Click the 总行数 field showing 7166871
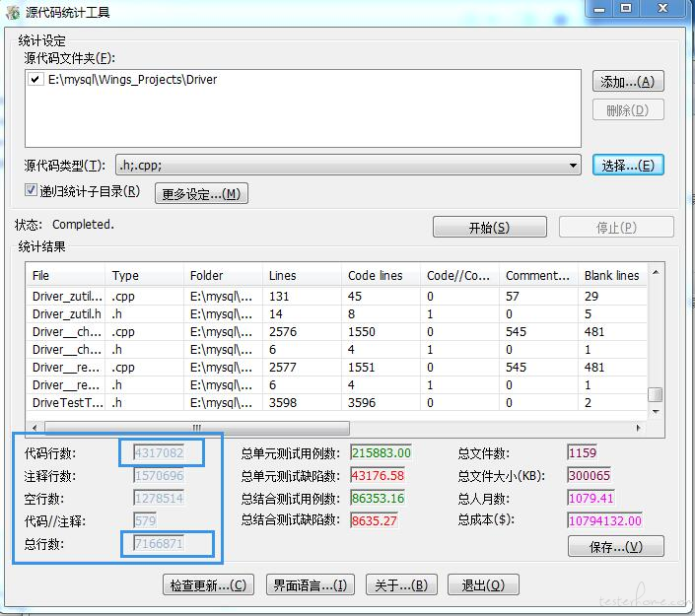Viewport: 695px width, 616px height. pyautogui.click(x=159, y=543)
